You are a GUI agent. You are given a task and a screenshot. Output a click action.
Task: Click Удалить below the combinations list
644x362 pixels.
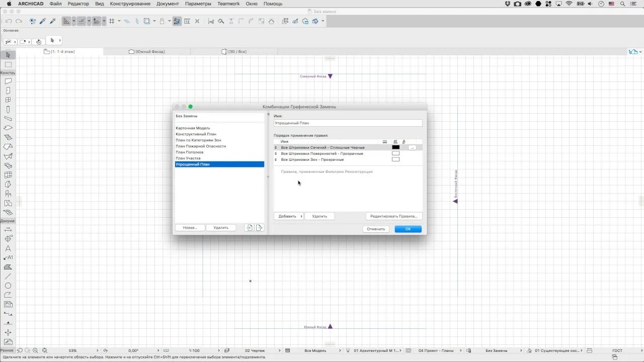click(221, 228)
